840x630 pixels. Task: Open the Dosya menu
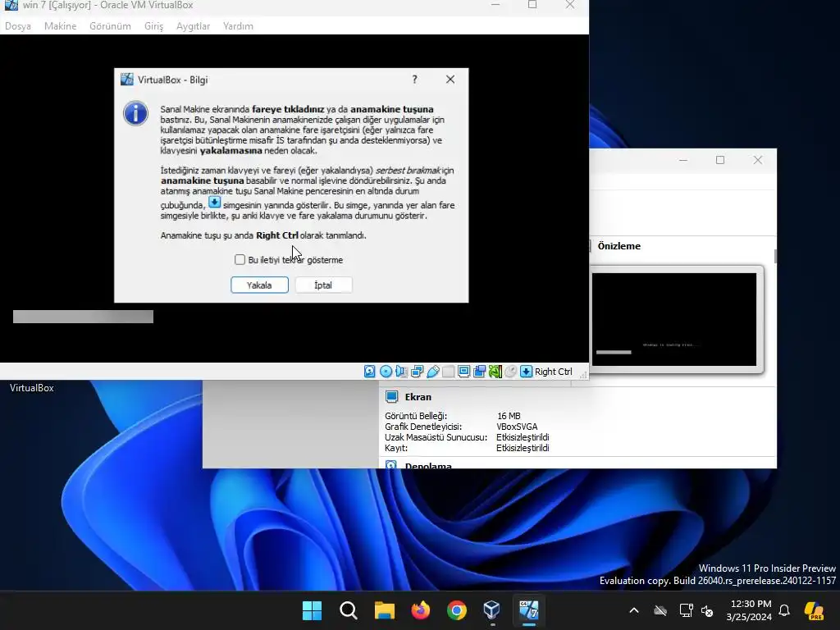(18, 25)
